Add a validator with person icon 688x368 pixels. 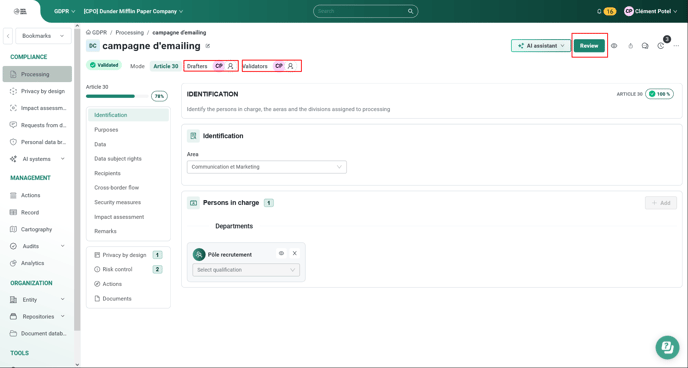pos(290,66)
